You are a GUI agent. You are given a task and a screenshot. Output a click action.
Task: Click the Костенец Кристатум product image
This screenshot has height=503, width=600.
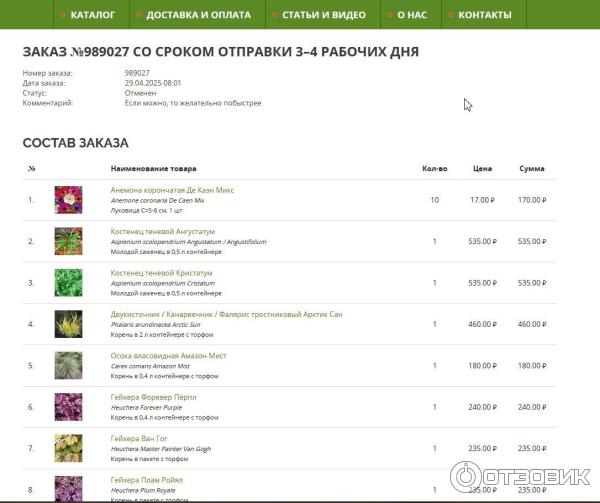(x=68, y=283)
